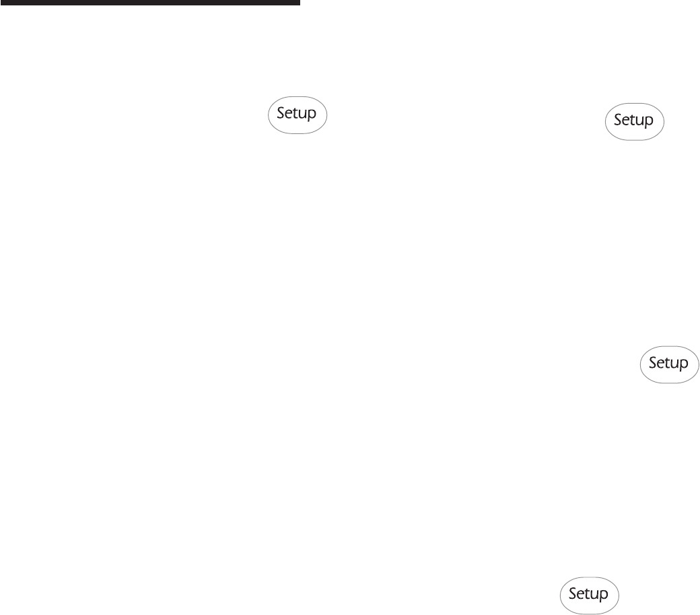Click the Setup button at the far right edge
Viewport: 700px width, 615px height.
[669, 365]
